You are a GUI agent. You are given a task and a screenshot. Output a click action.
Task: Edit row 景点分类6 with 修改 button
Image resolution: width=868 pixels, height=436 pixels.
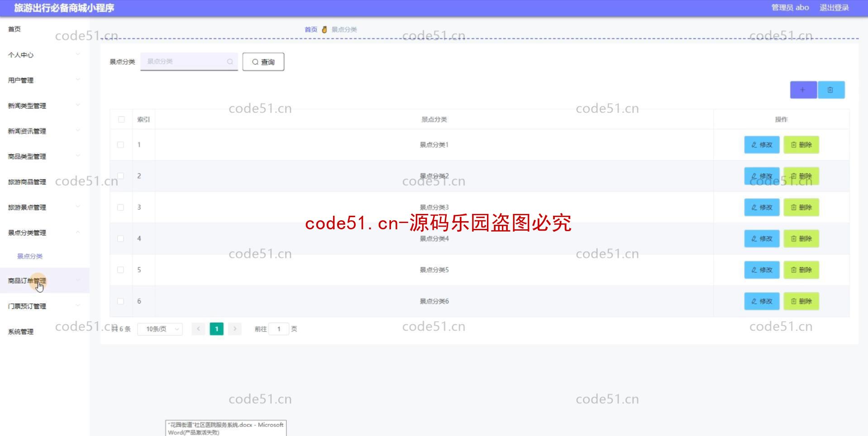click(x=762, y=301)
